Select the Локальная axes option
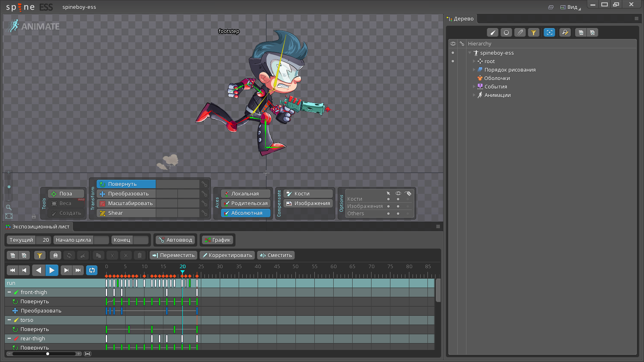The image size is (644, 362). click(x=246, y=194)
